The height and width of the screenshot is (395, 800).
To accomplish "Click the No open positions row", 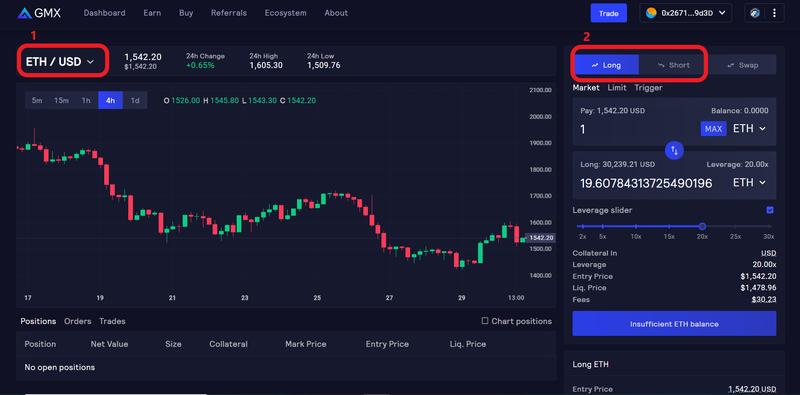I will (286, 367).
